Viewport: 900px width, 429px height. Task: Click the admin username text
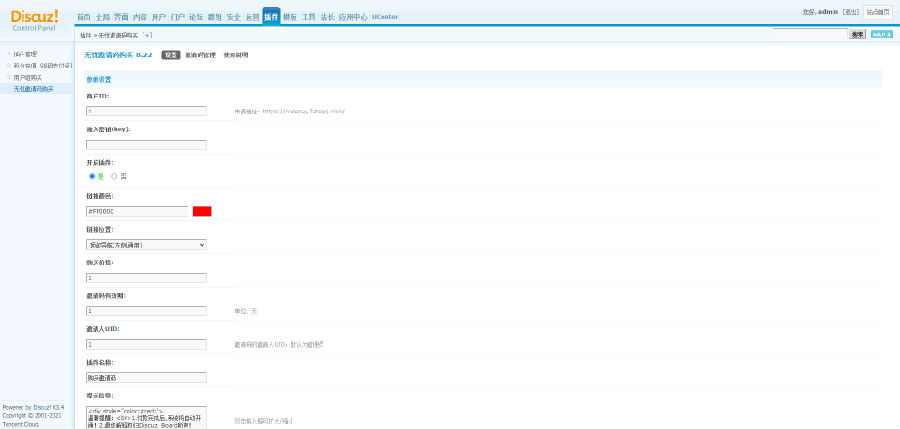click(828, 11)
